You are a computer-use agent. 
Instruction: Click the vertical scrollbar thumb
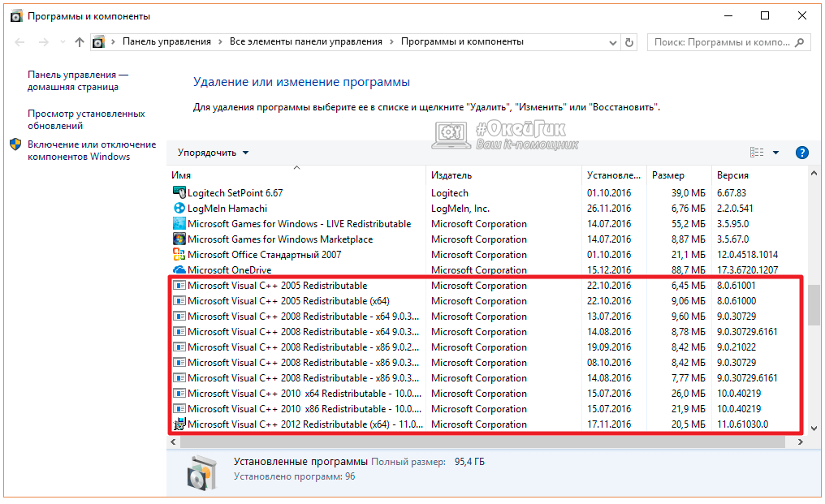[814, 305]
